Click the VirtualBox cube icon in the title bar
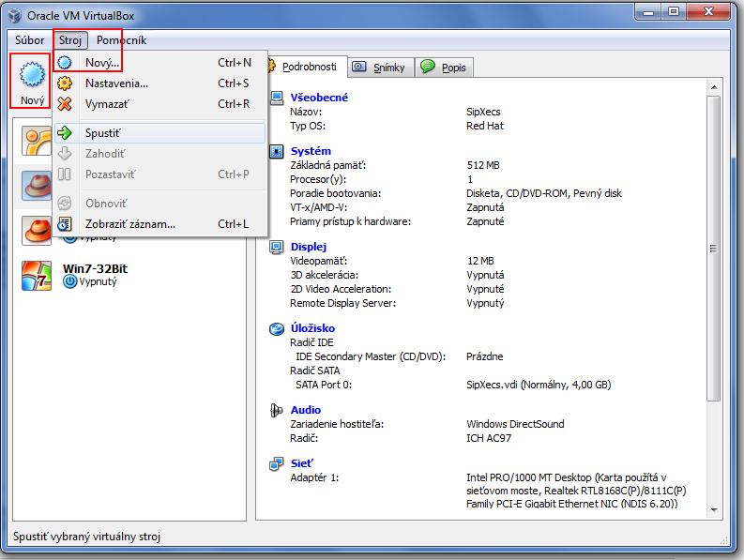The width and height of the screenshot is (744, 560). pyautogui.click(x=15, y=16)
